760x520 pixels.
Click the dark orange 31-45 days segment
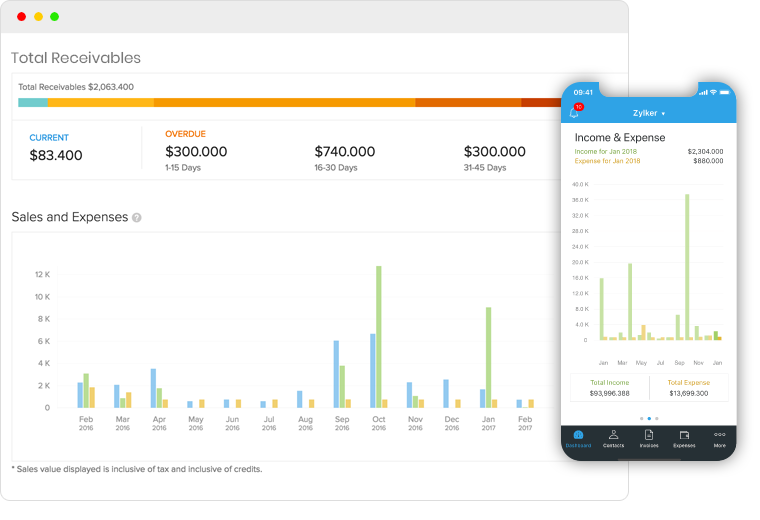468,102
